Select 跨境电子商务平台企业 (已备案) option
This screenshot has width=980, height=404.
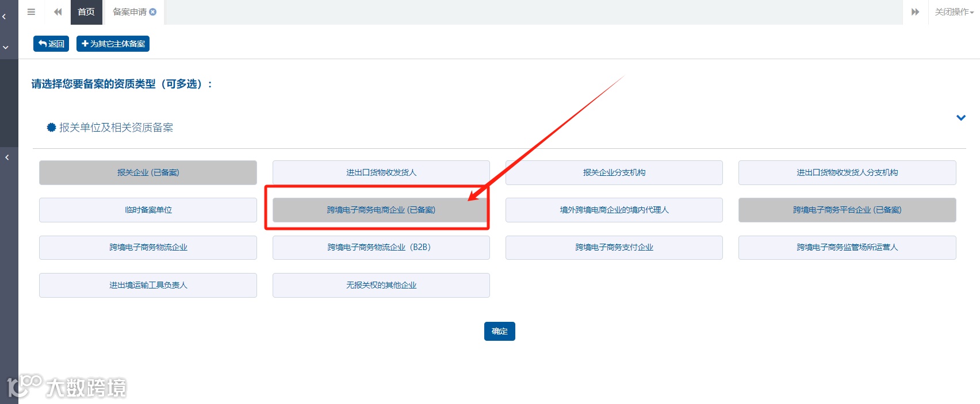tap(847, 210)
